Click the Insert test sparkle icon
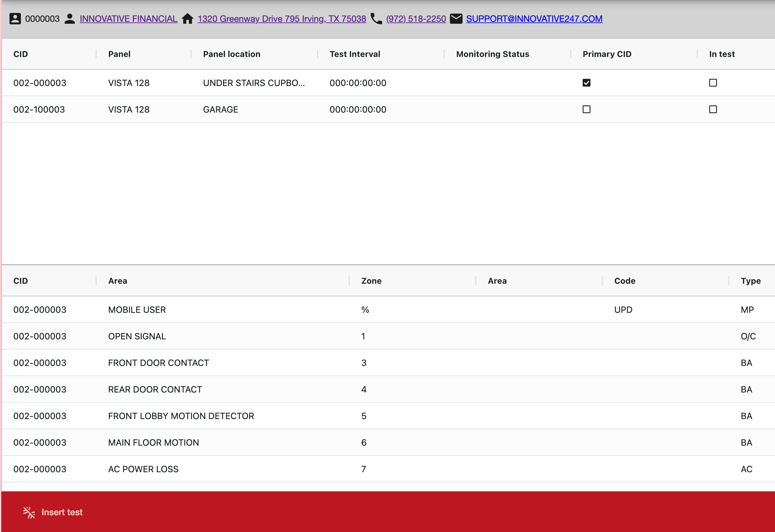775x532 pixels. coord(29,512)
